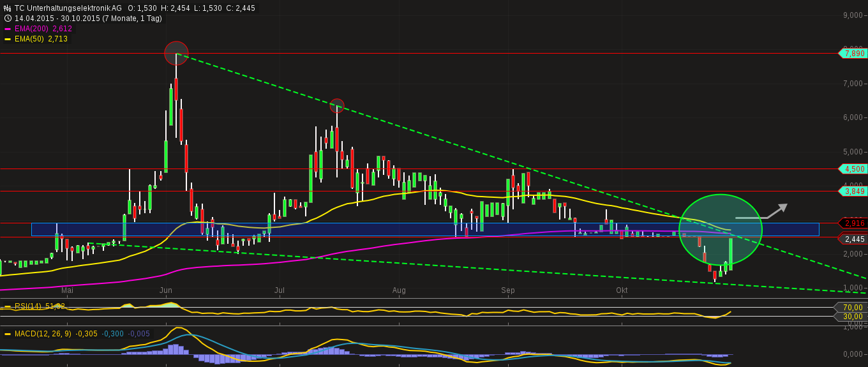The image size is (868, 367).
Task: Click the EMA(50) 2,713 legend label
Action: (x=41, y=39)
